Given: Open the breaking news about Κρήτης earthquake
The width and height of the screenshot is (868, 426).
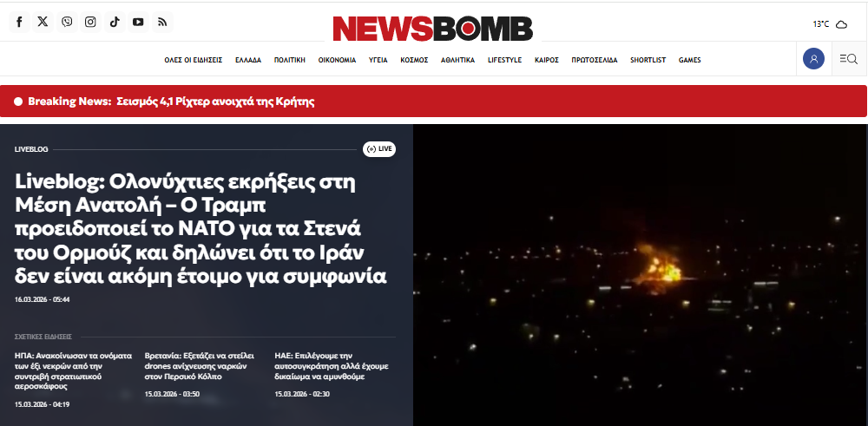Looking at the screenshot, I should pyautogui.click(x=216, y=102).
